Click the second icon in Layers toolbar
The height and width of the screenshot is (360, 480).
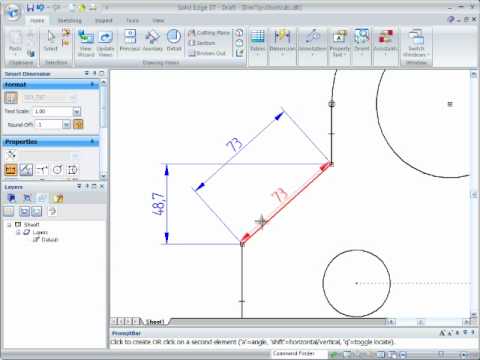pyautogui.click(x=27, y=199)
